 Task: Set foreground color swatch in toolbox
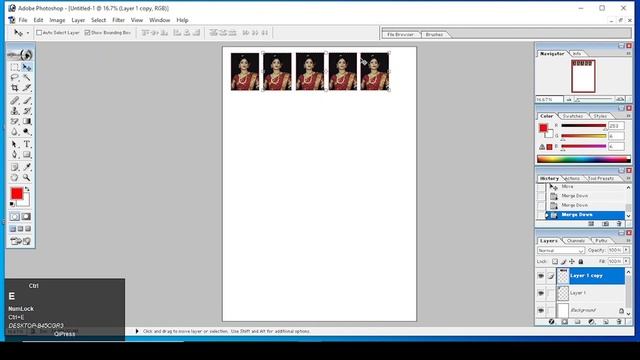[17, 193]
